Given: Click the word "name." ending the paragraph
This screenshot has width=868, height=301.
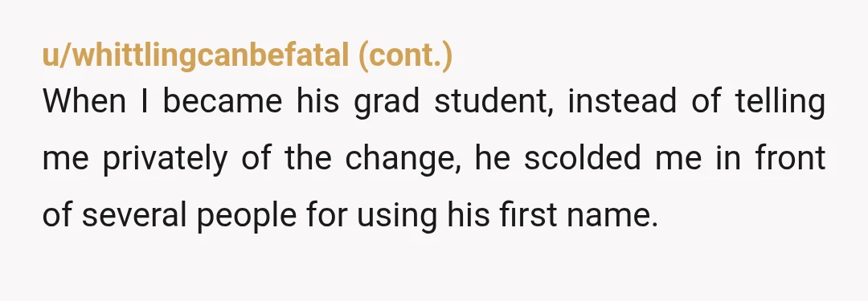Looking at the screenshot, I should click(612, 217).
